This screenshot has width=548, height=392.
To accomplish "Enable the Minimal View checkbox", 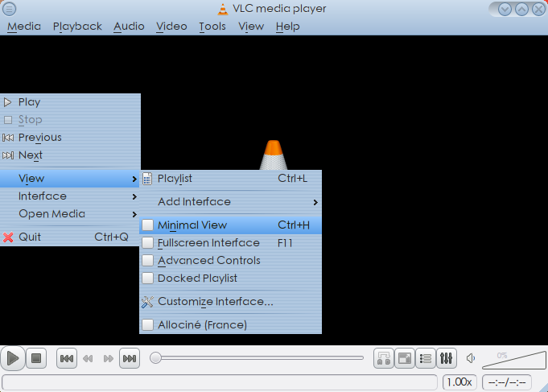I will (147, 225).
